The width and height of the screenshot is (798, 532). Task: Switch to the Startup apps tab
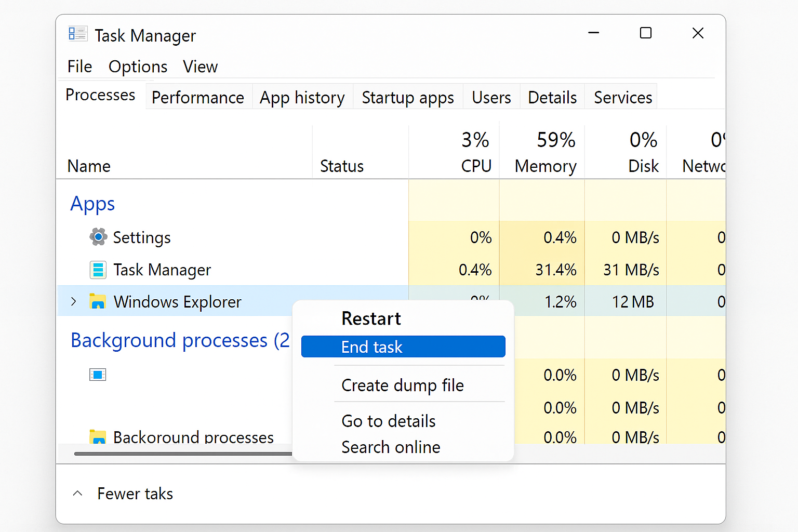coord(408,97)
